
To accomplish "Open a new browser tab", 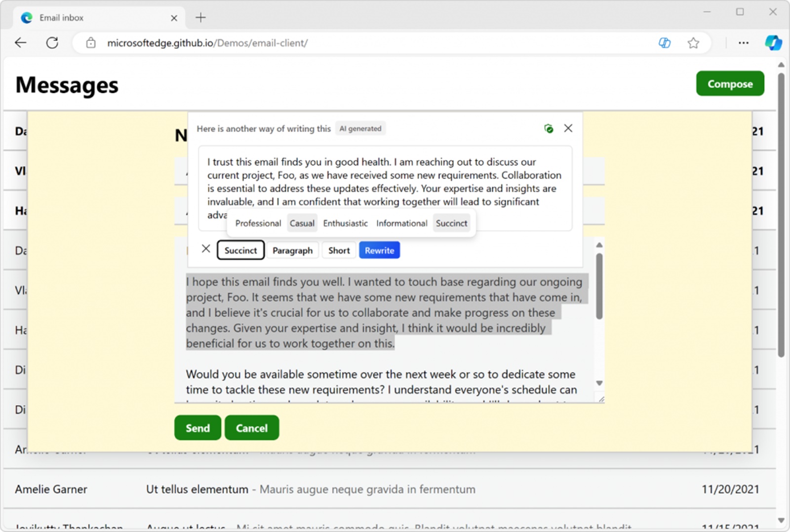I will 200,17.
